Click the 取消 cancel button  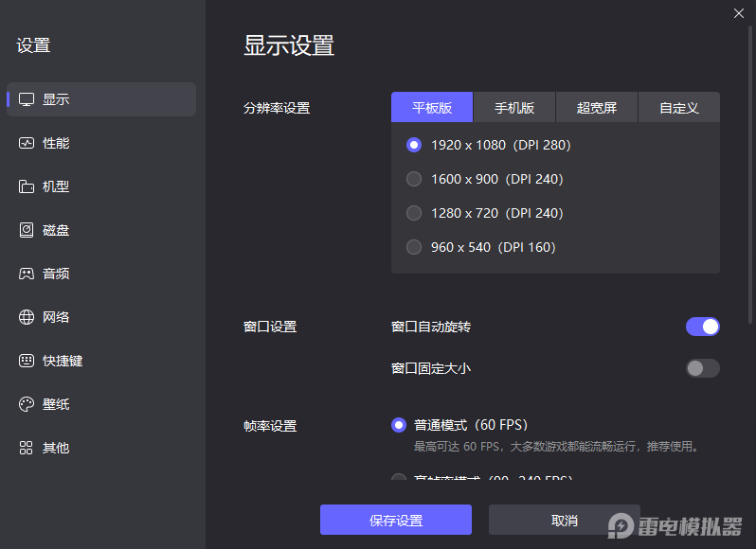coord(564,520)
